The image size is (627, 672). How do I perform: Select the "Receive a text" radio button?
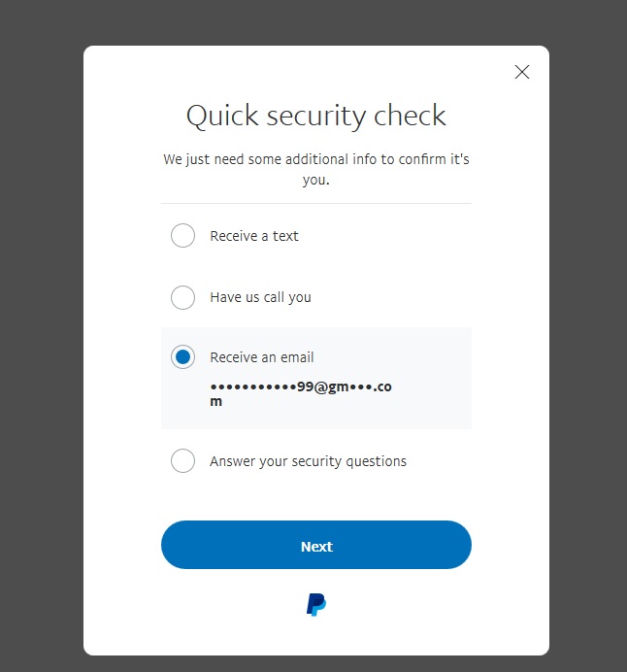pyautogui.click(x=182, y=236)
